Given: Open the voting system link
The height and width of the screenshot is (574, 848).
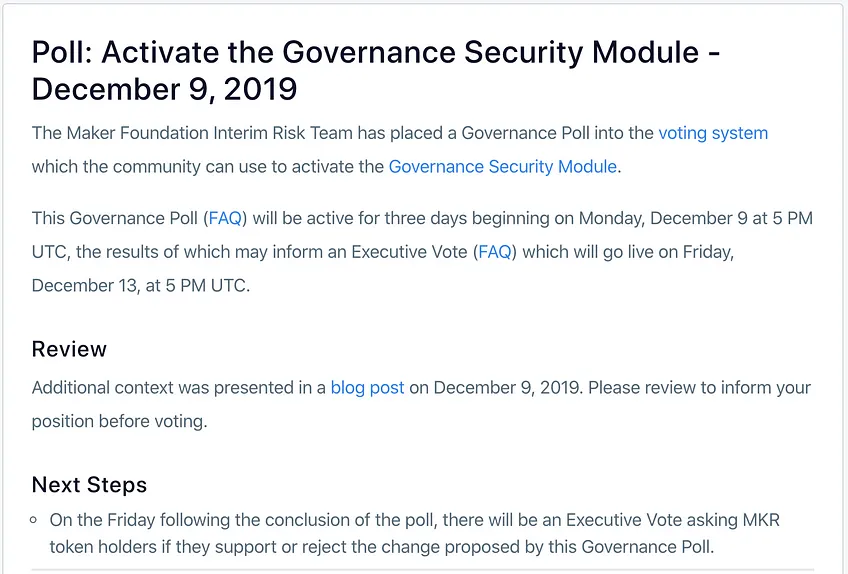Looking at the screenshot, I should (x=713, y=133).
